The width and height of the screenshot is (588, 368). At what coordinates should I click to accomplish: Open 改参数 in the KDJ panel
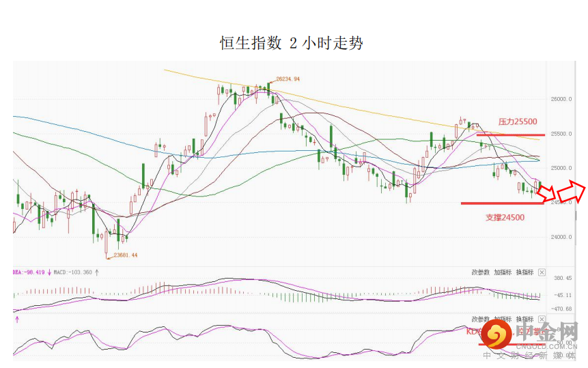click(x=480, y=320)
